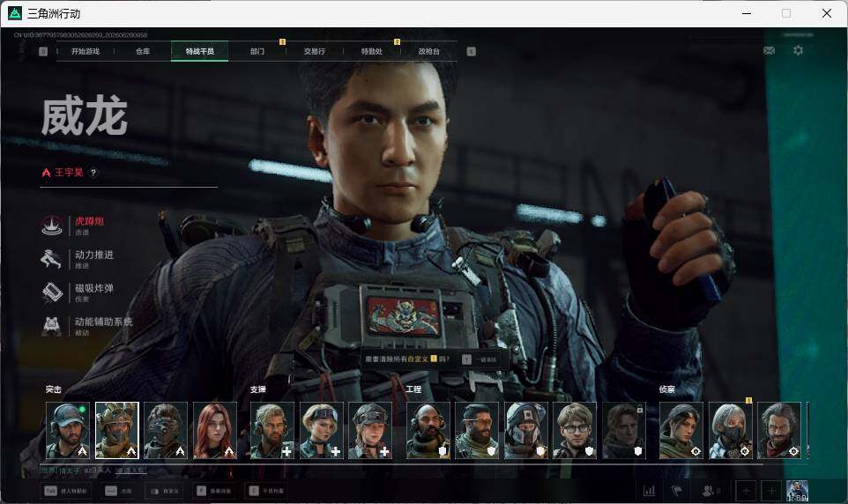Click the 工程 category label
This screenshot has height=504, width=848.
pyautogui.click(x=413, y=389)
